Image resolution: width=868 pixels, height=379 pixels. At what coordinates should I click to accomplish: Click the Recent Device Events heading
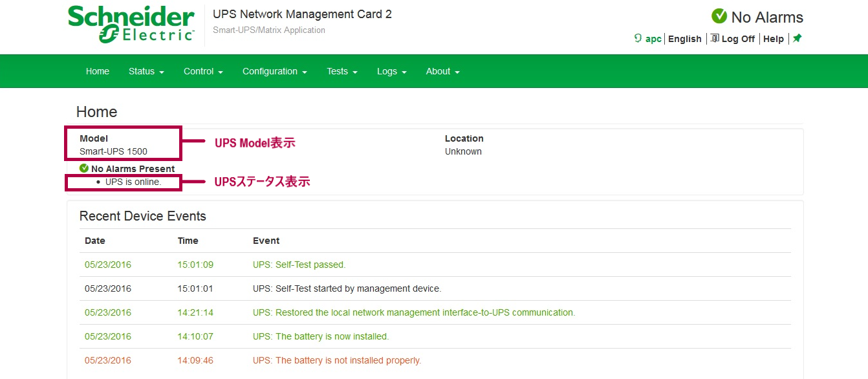click(143, 216)
